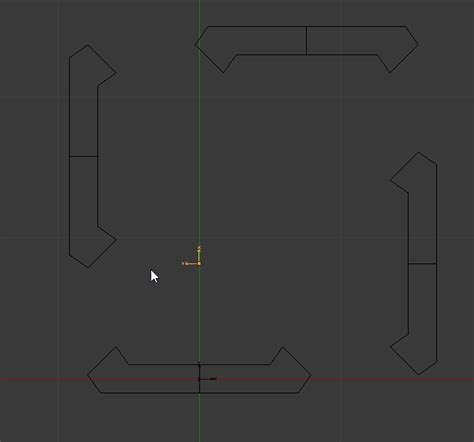Viewport: 474px width, 442px height.
Task: Select center dividing edge of left bracket
Action: coord(83,156)
